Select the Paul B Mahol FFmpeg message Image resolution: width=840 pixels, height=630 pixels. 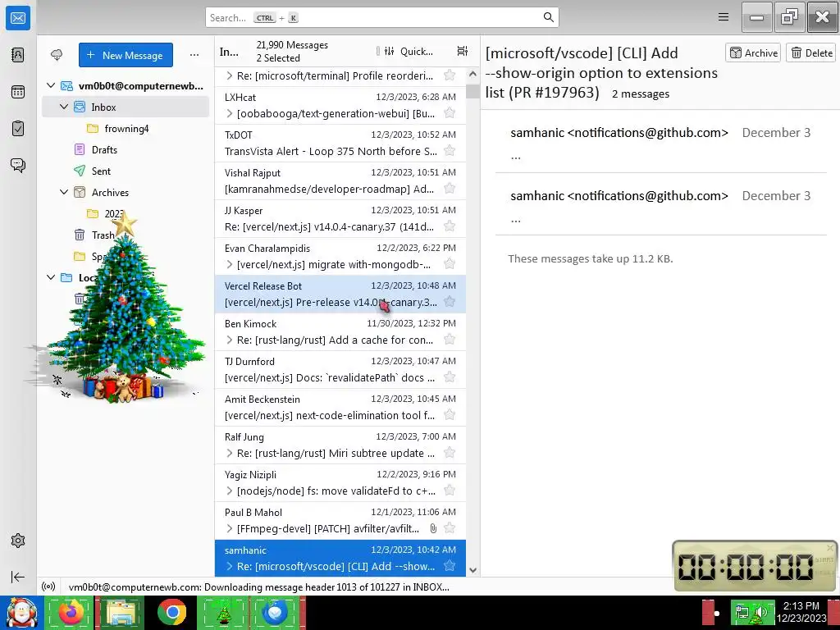(x=340, y=520)
